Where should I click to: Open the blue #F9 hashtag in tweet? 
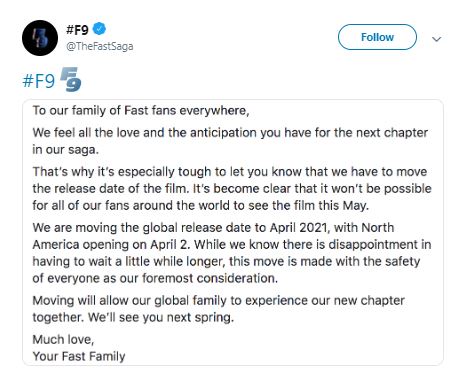pos(39,81)
